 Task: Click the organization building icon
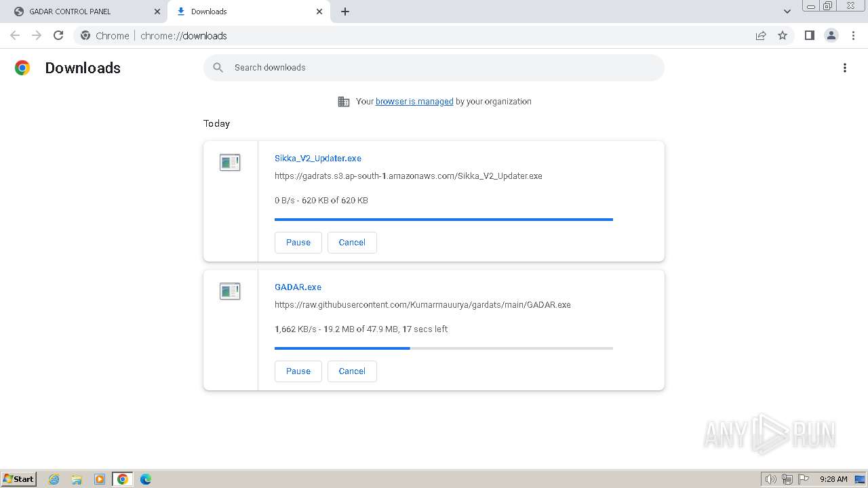pyautogui.click(x=344, y=102)
